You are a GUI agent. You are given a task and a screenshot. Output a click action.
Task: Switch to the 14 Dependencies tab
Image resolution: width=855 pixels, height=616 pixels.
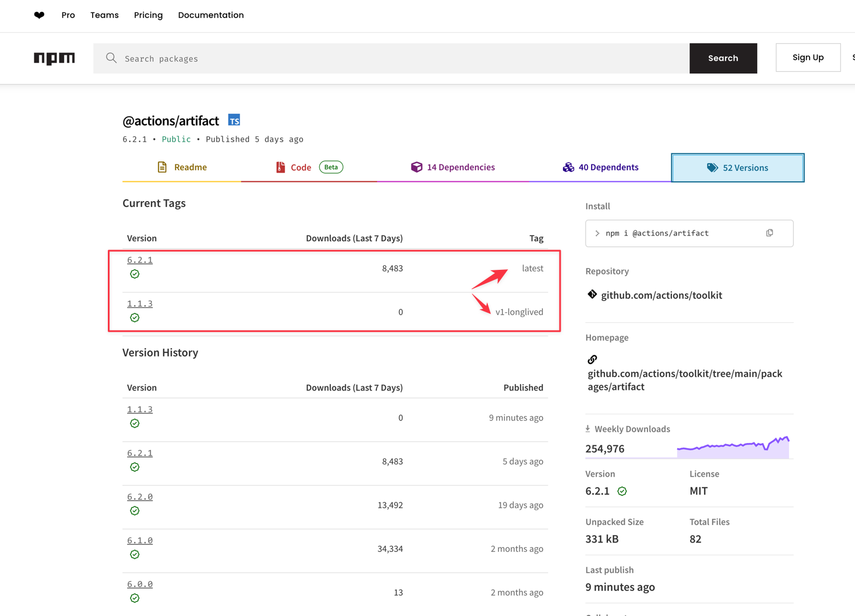(453, 167)
